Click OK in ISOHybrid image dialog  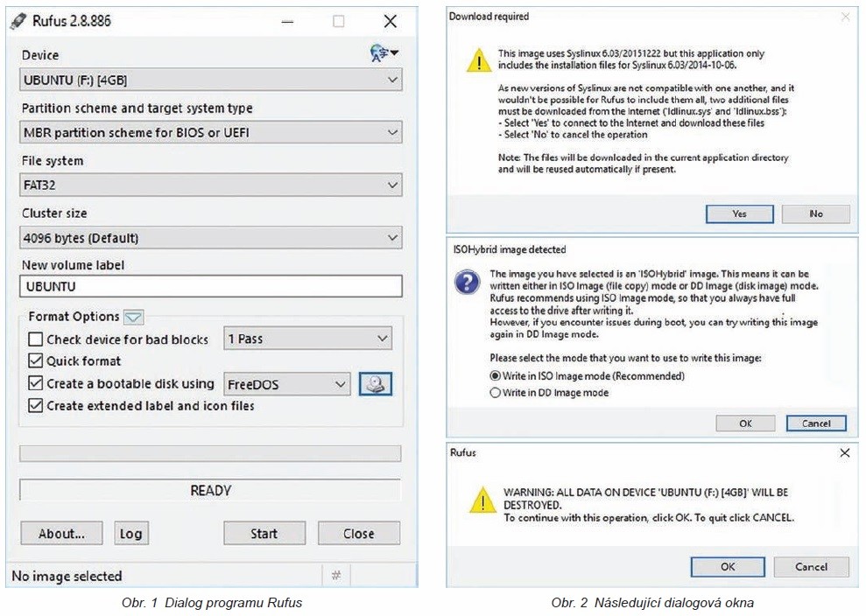745,423
